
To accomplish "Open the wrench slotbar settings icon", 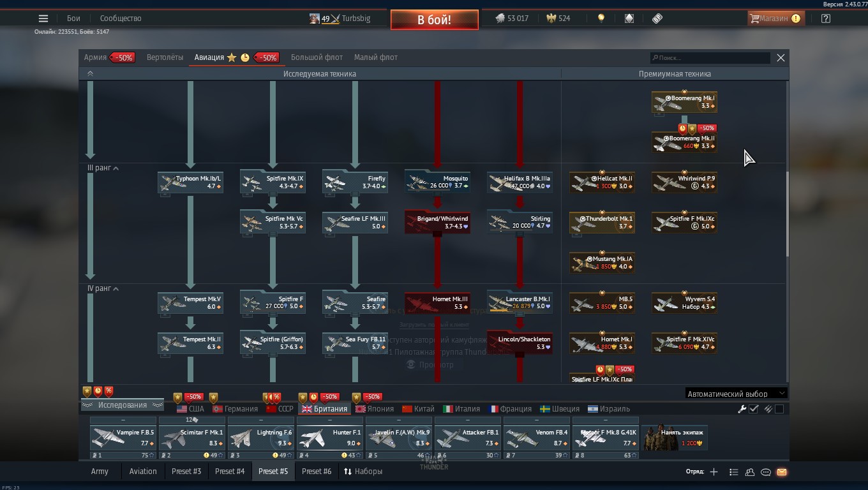I will click(742, 409).
